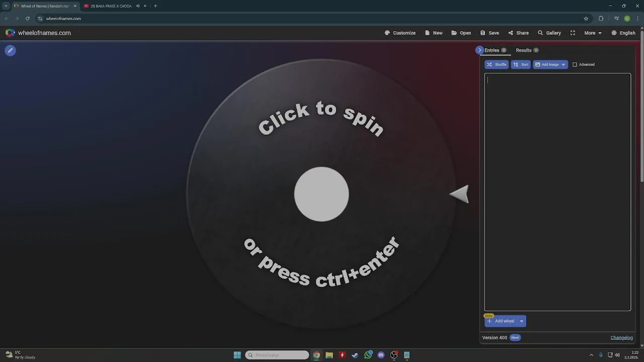Open WhatsApp from the taskbar
The height and width of the screenshot is (362, 644).
click(368, 355)
